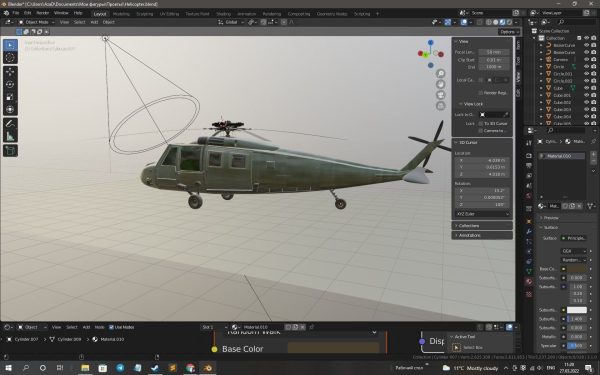Open the Object Data properties tab
This screenshot has width=600, height=375.
(x=529, y=271)
